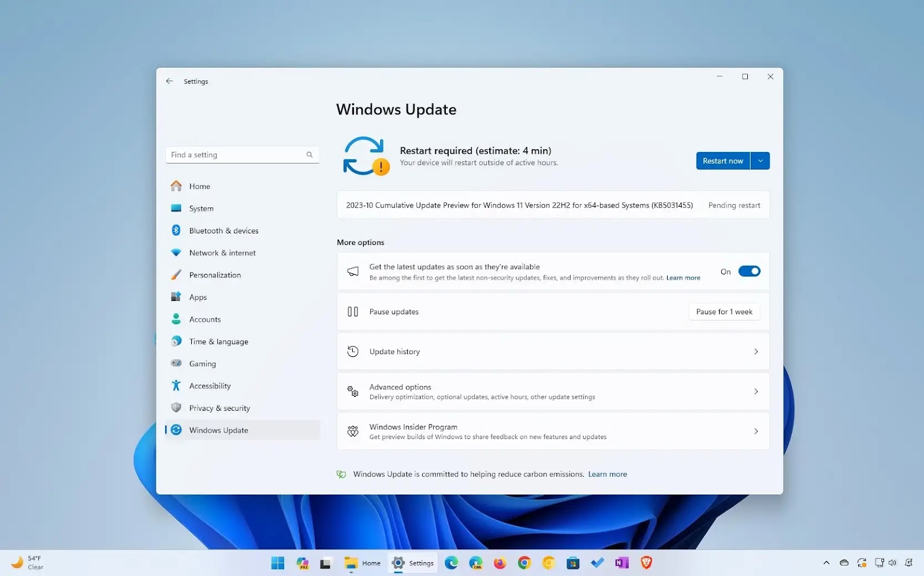Click the search magnifier in Find a setting

(310, 155)
